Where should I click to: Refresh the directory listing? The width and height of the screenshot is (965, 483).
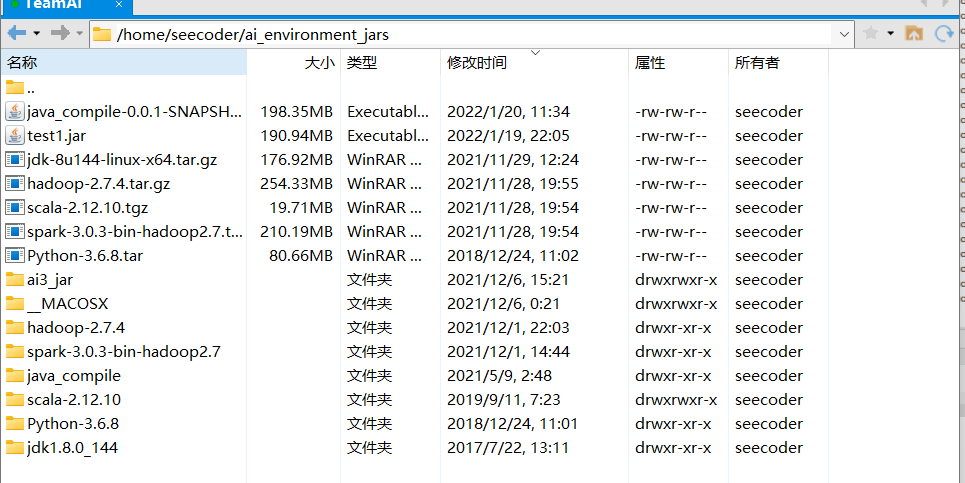point(944,33)
